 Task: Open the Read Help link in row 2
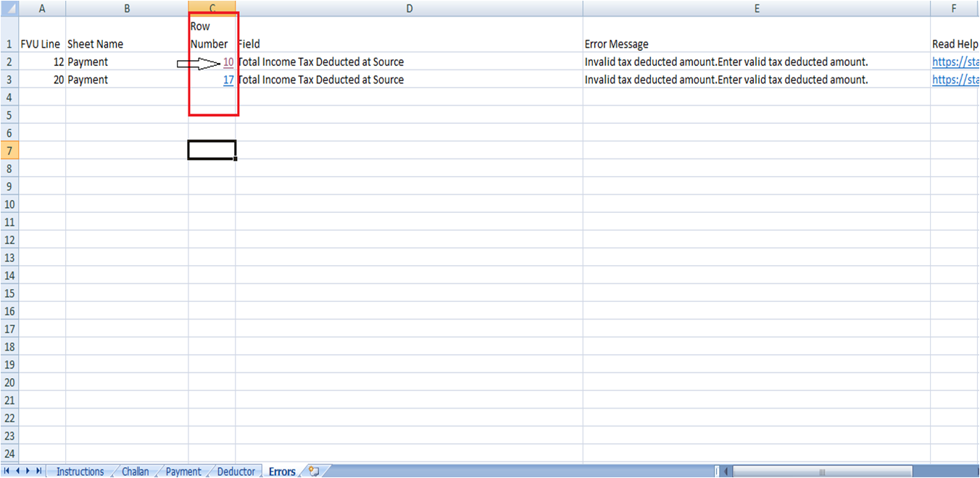pos(955,62)
